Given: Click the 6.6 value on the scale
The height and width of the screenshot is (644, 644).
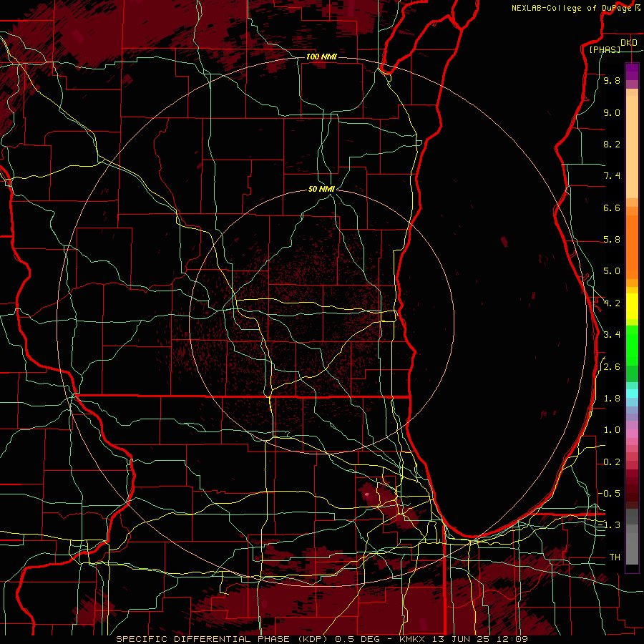Looking at the screenshot, I should [x=612, y=208].
